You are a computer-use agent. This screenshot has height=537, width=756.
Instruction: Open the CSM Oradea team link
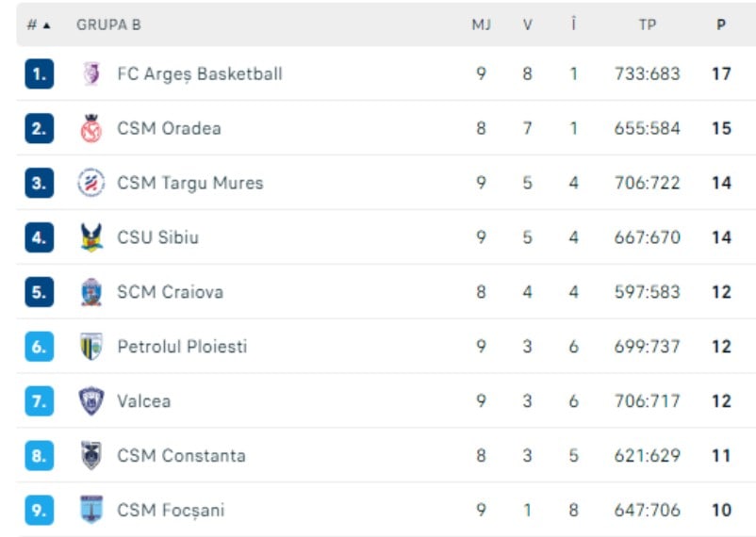point(169,128)
